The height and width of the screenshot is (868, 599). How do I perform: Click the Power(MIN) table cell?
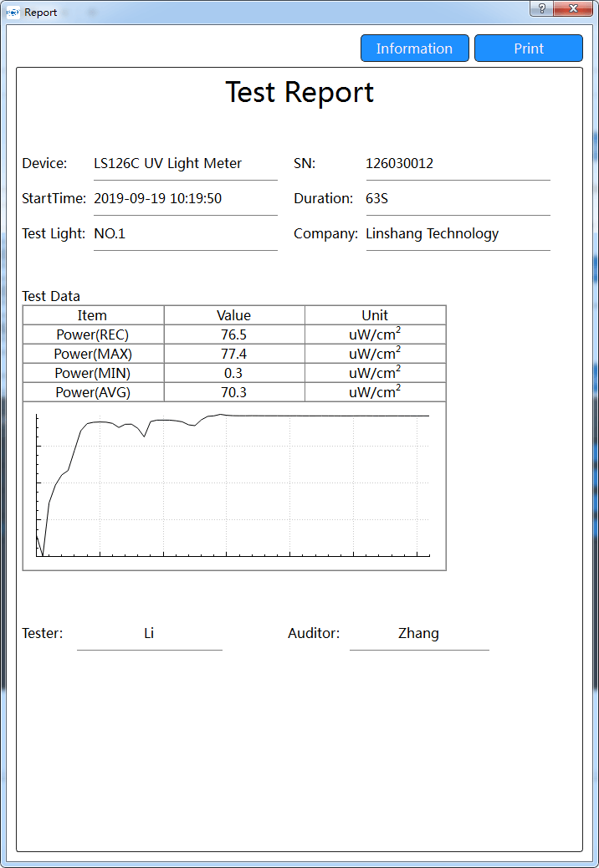[x=93, y=373]
